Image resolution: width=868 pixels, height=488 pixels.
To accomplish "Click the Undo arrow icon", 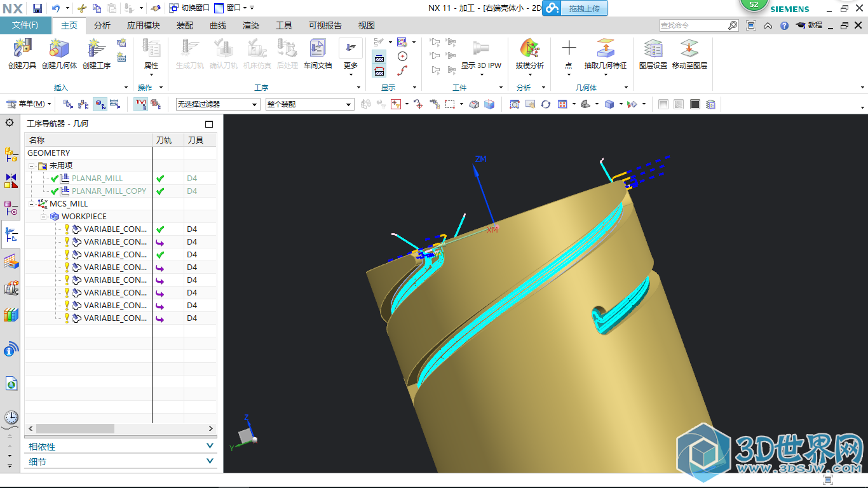I will point(56,8).
